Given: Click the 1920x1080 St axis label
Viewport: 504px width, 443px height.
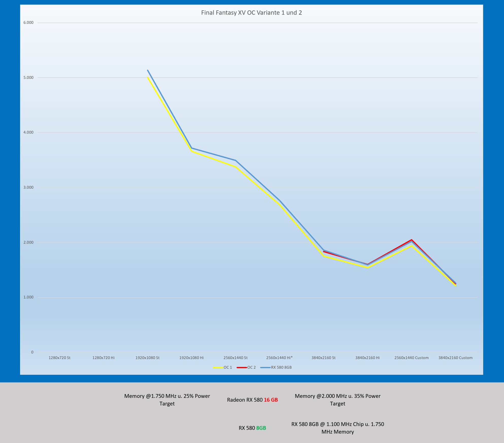Looking at the screenshot, I should (x=147, y=358).
